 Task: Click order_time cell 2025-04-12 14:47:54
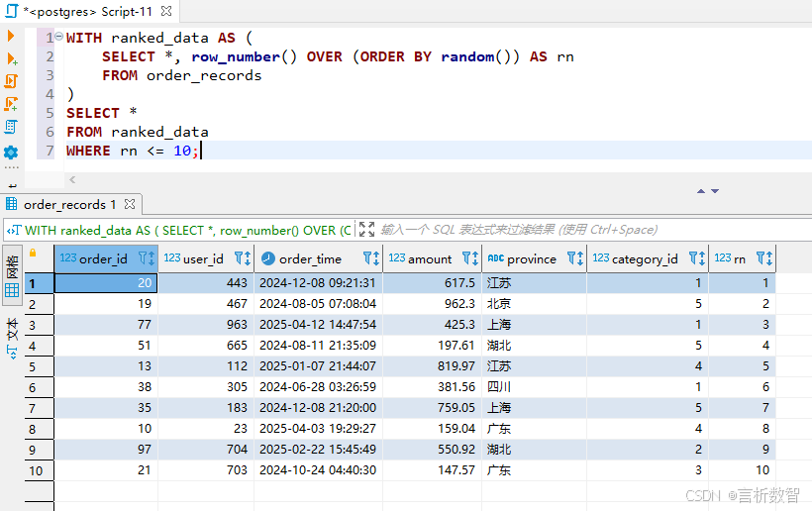click(319, 325)
